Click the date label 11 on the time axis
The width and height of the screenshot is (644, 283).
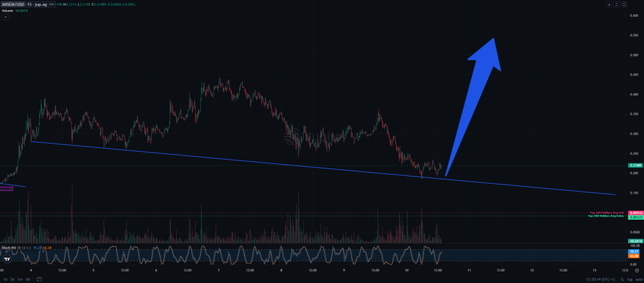pos(469,271)
